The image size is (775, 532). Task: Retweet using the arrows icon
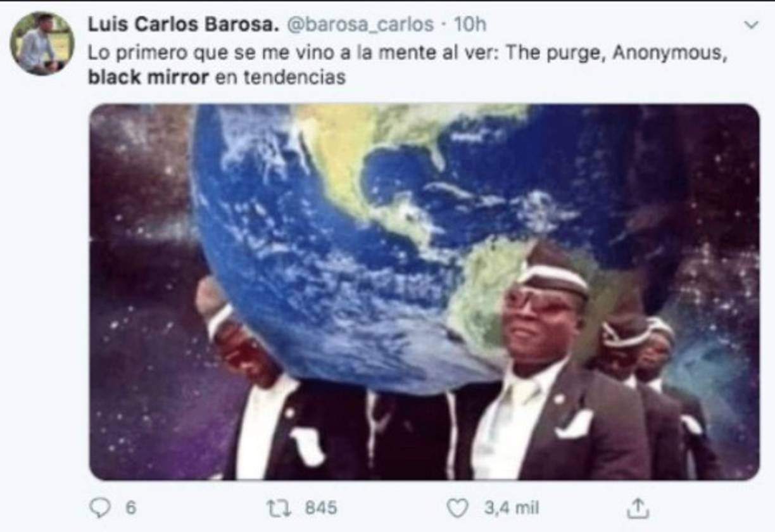tap(277, 507)
